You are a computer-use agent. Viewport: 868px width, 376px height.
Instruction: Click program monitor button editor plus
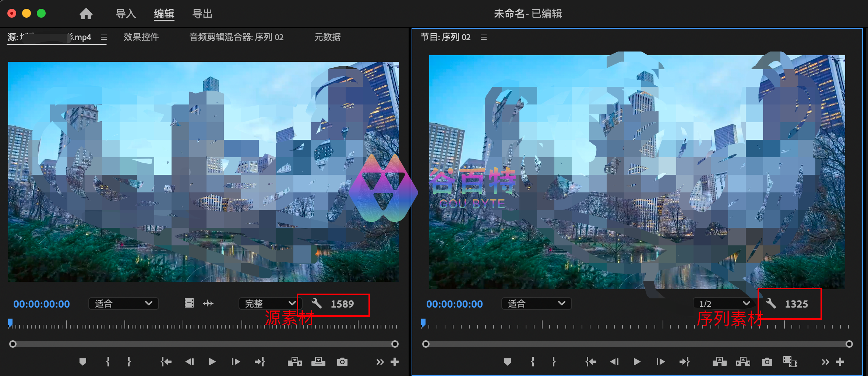840,362
